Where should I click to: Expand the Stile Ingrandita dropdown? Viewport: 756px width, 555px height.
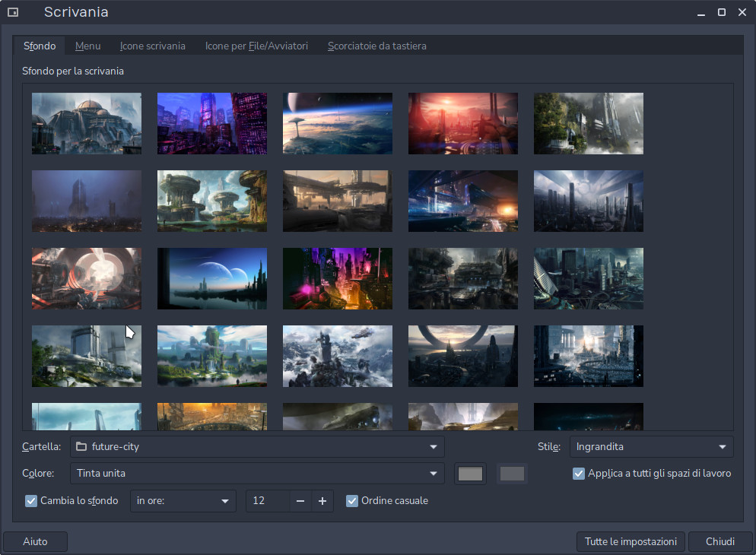[x=651, y=447]
